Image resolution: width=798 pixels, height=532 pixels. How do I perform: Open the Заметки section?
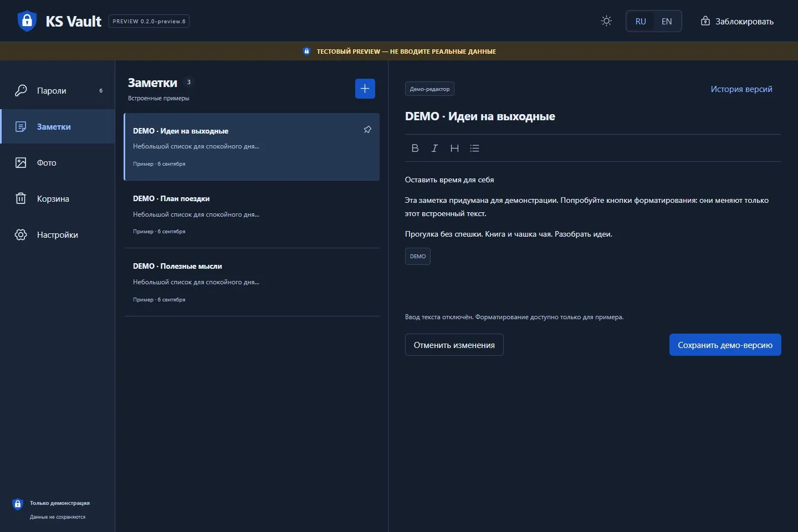58,126
